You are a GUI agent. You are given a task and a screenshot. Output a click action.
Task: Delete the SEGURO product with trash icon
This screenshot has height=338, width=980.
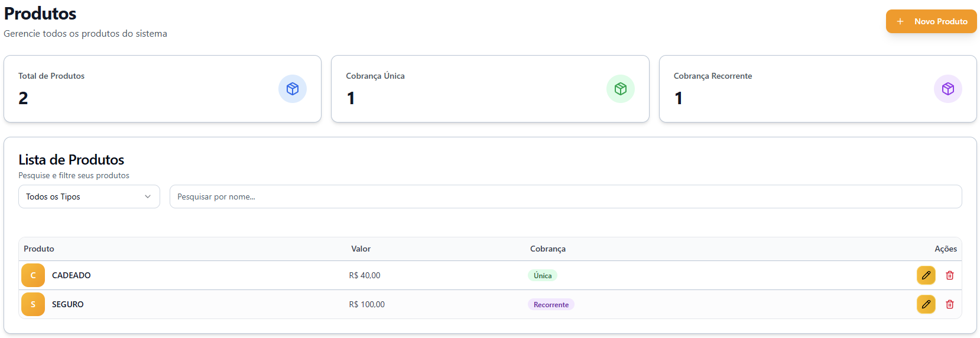point(950,304)
